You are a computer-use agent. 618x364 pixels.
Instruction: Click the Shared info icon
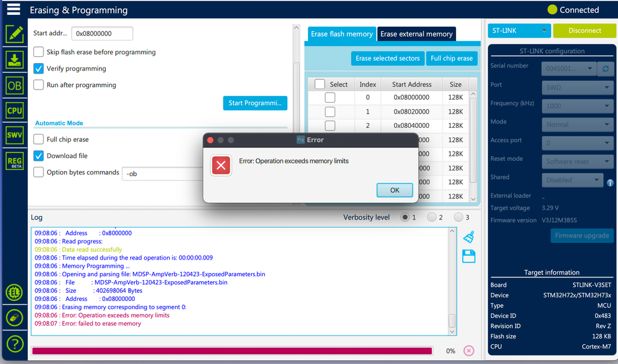coord(610,183)
